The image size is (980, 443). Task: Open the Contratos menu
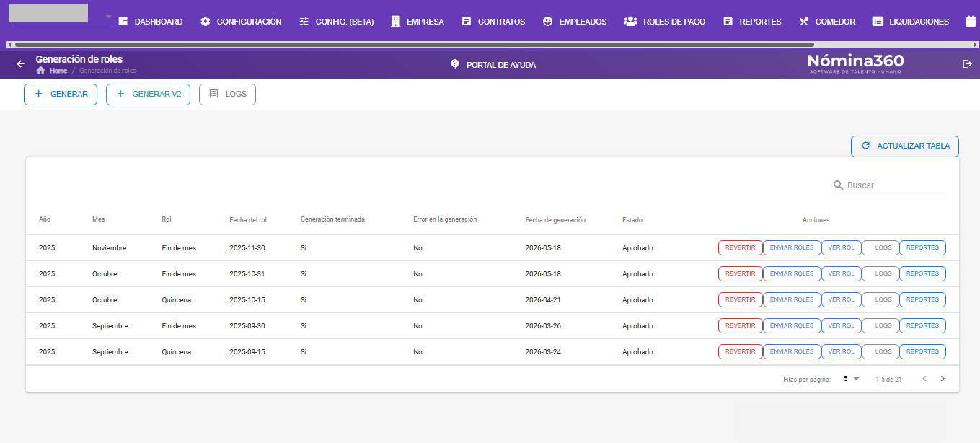[493, 22]
